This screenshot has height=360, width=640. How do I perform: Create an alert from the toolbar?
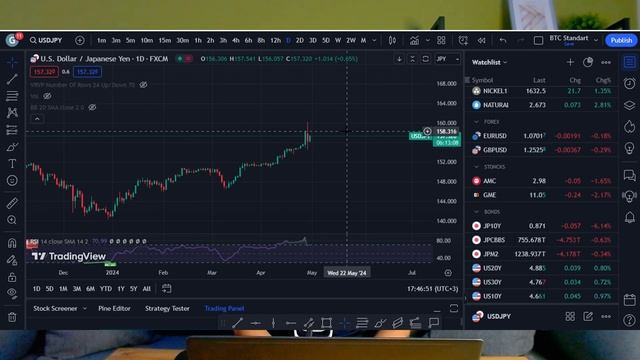click(x=463, y=40)
